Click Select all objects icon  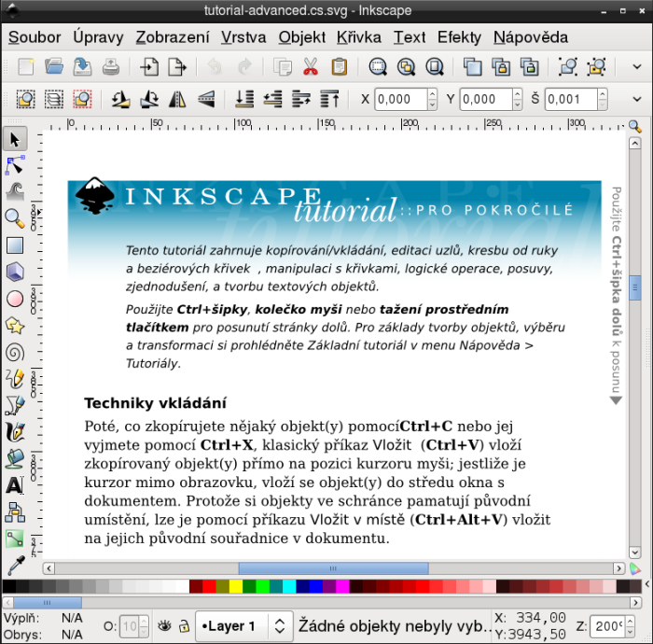tap(26, 99)
